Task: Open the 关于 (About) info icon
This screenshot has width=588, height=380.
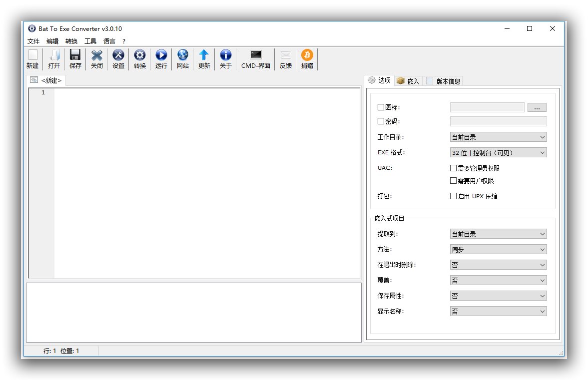Action: (x=226, y=59)
